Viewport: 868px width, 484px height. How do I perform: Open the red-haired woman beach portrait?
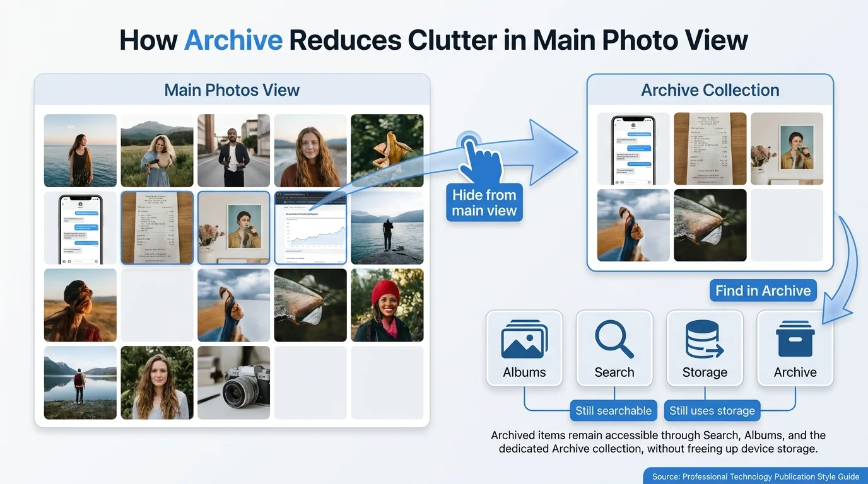[x=310, y=151]
